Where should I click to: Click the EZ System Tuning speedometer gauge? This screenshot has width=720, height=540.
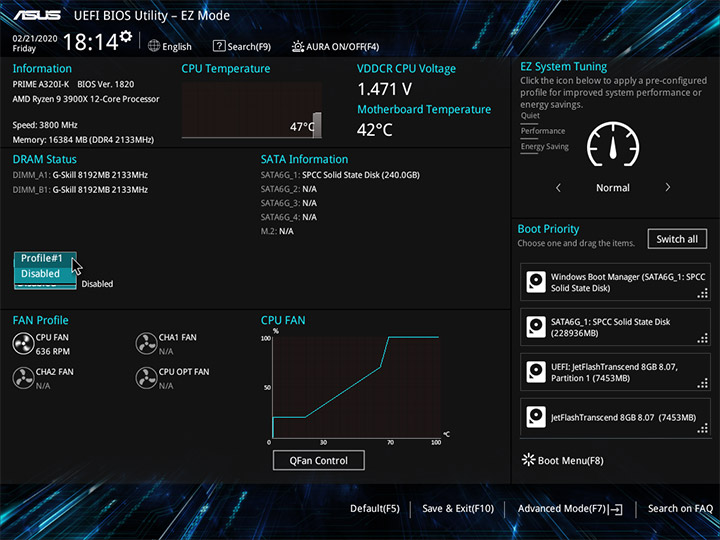click(613, 144)
